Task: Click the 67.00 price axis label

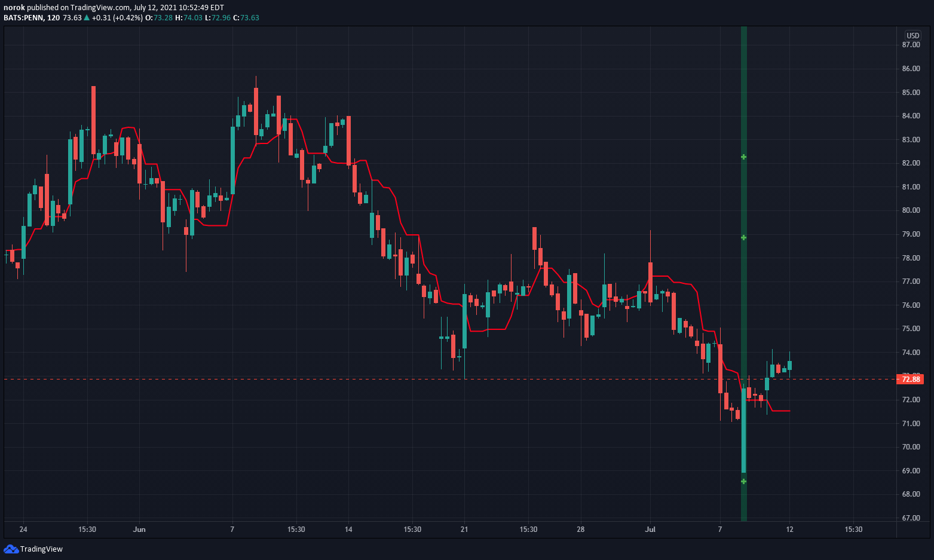Action: [911, 518]
